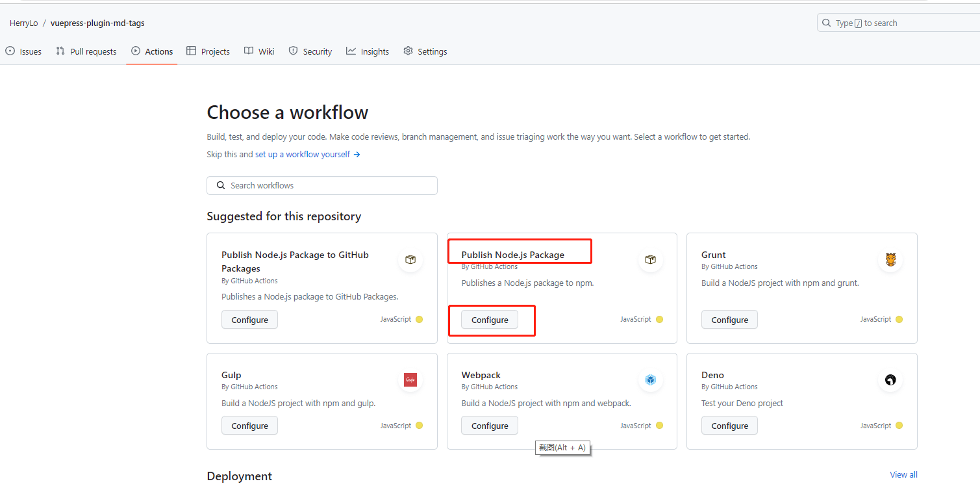980x488 pixels.
Task: Click 'Publishes a Node.js package to npm.' text
Action: (x=527, y=283)
